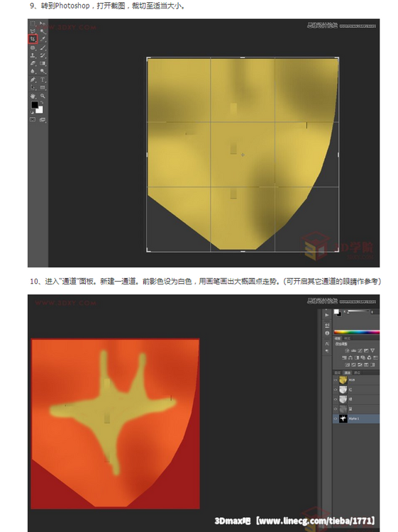Select the Gradient tool
Screen dimensions: 398x532
coord(43,63)
